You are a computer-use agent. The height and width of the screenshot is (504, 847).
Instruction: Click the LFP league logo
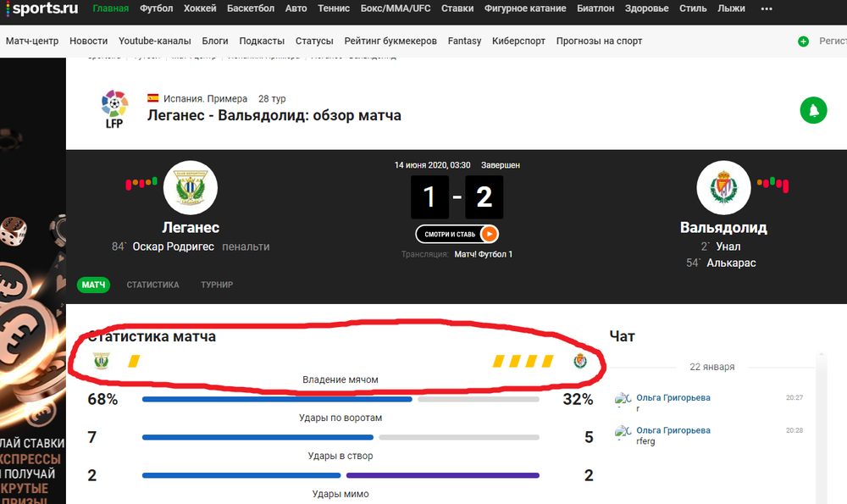click(x=114, y=109)
